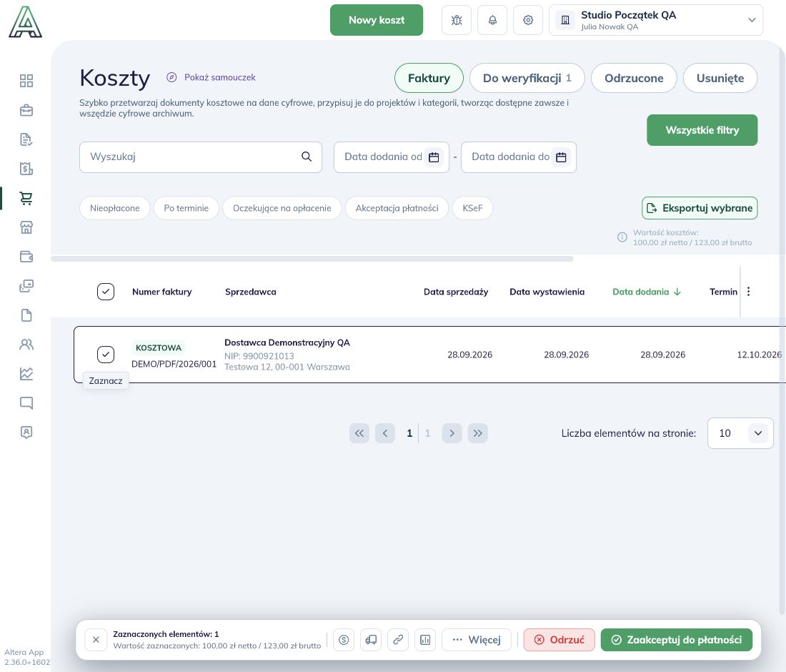Switch to the Usunięte tab
This screenshot has width=786, height=672.
pyautogui.click(x=720, y=78)
